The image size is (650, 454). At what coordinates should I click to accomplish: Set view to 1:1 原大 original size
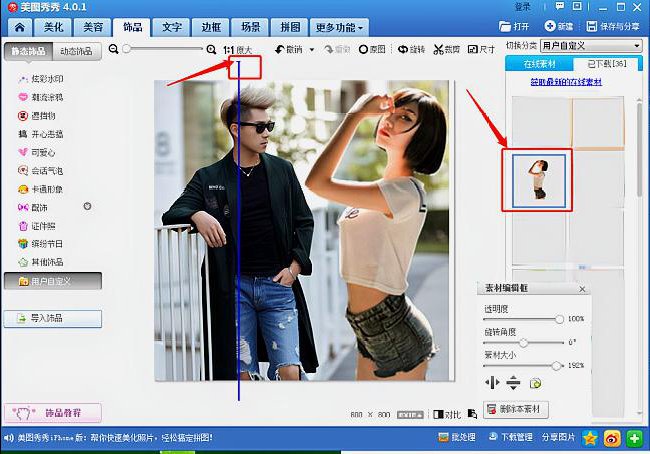click(x=238, y=50)
